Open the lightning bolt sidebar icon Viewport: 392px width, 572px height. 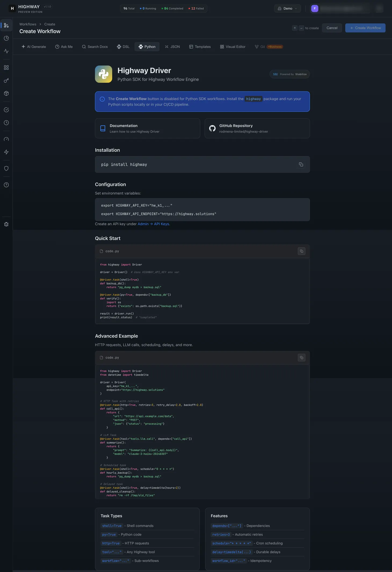6,152
